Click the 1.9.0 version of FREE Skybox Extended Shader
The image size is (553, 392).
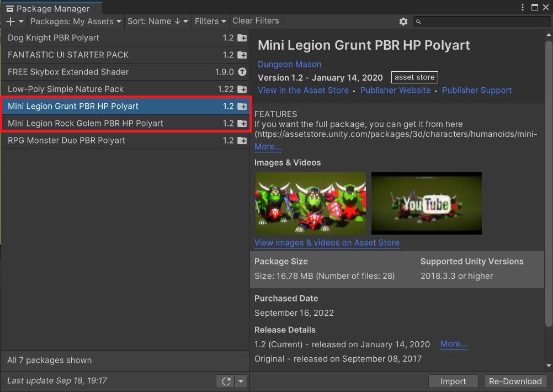point(224,72)
